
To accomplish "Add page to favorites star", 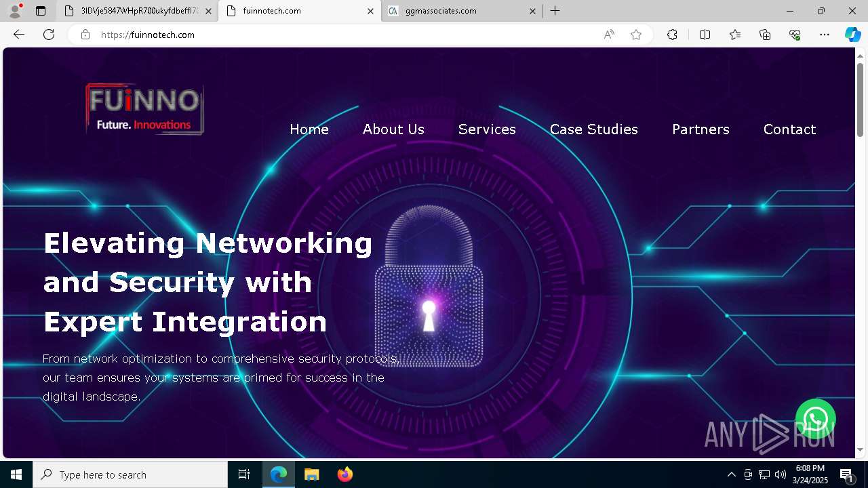I will 636,35.
